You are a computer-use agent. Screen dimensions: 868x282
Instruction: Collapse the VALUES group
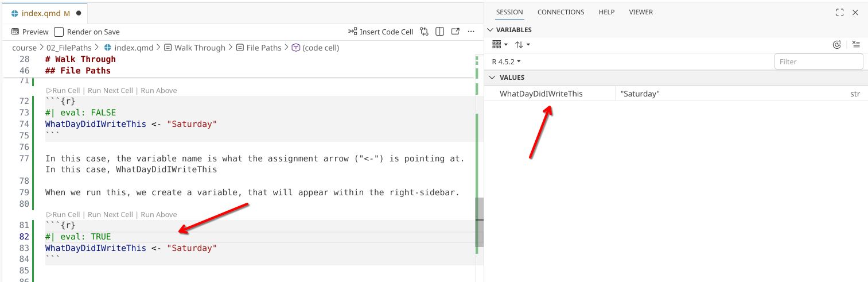[492, 78]
